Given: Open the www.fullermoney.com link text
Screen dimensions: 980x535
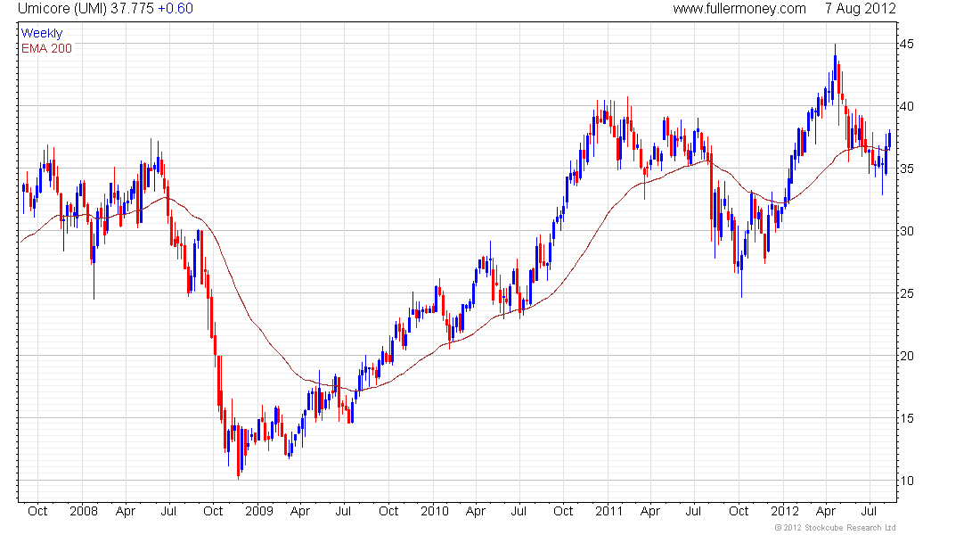Looking at the screenshot, I should [739, 9].
